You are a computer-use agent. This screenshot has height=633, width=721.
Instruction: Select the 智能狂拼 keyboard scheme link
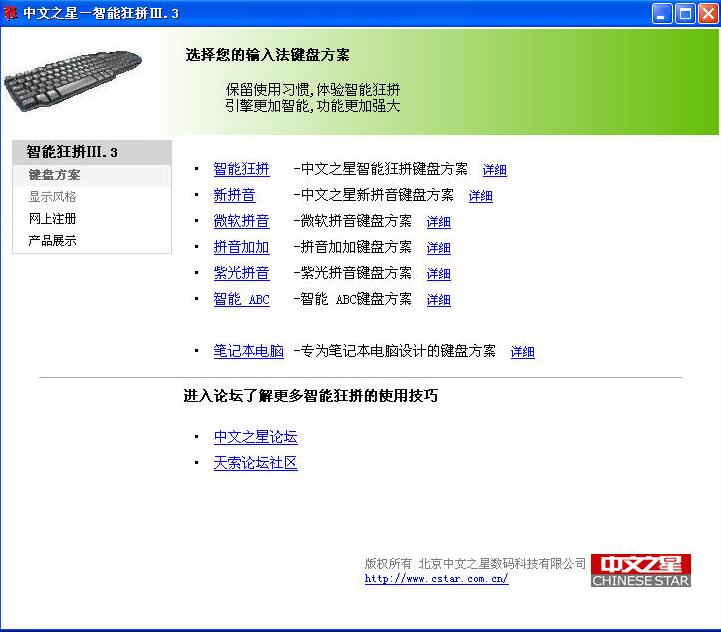tap(241, 169)
